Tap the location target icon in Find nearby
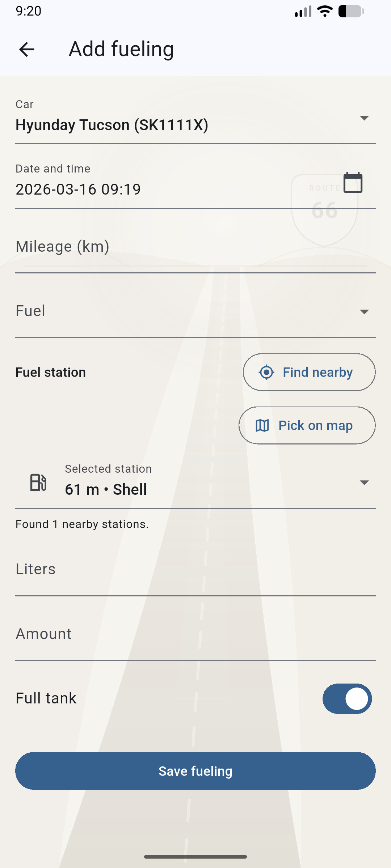391x868 pixels. pos(266,372)
